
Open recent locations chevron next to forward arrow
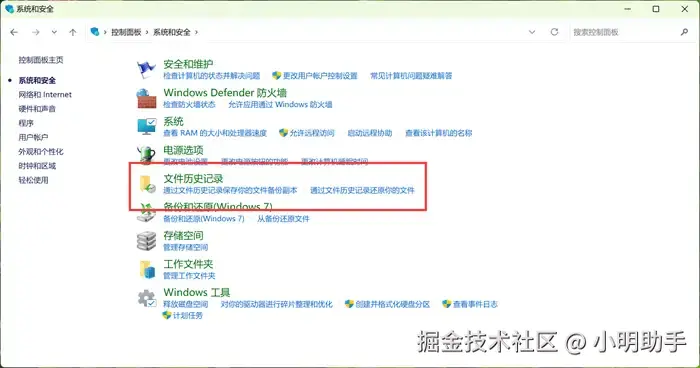54,32
